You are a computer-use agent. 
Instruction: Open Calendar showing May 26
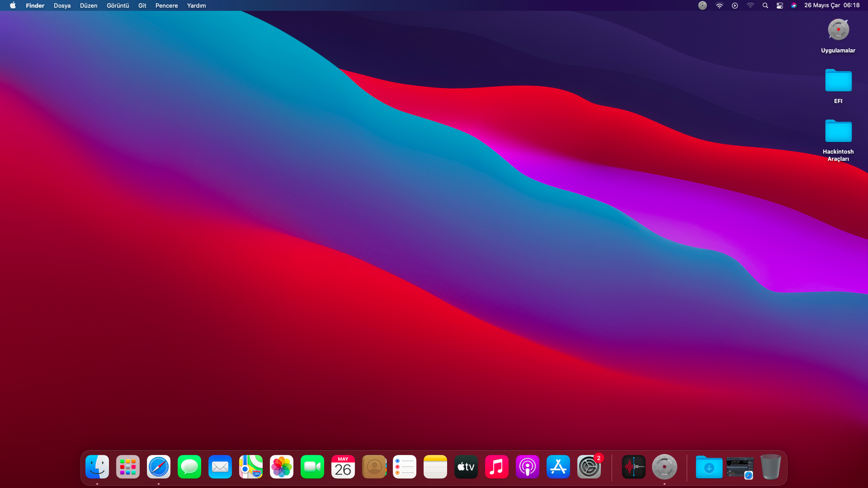coord(343,467)
